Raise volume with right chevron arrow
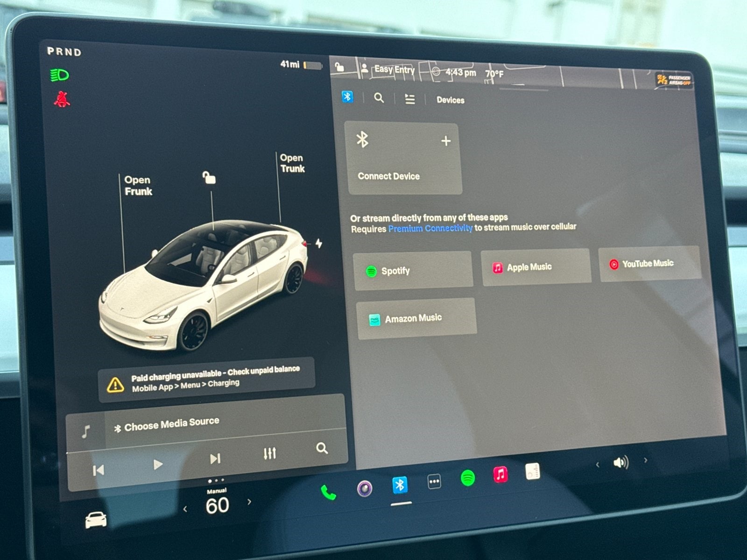Screen dimensions: 747x560 [646, 460]
